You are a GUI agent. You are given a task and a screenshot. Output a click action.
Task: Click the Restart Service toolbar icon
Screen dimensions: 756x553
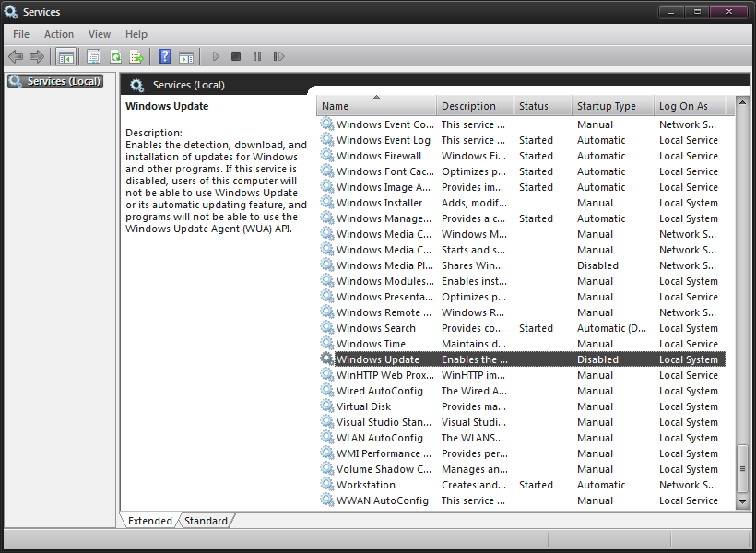click(x=278, y=57)
